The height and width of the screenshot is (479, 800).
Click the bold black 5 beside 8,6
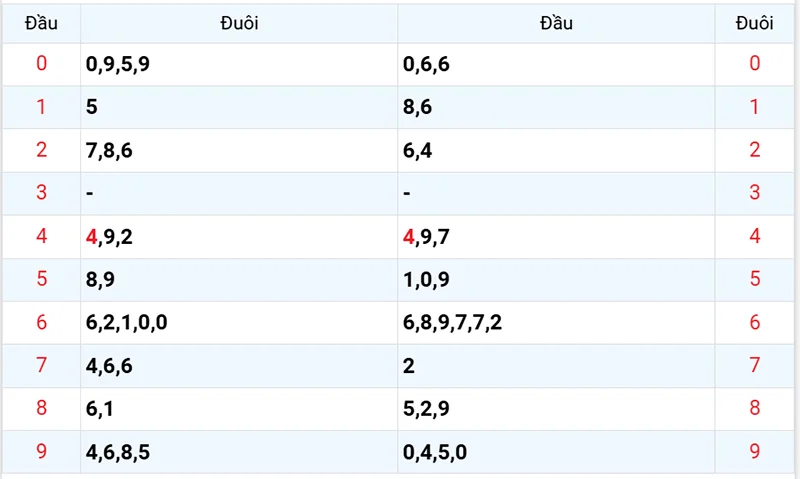tap(92, 108)
